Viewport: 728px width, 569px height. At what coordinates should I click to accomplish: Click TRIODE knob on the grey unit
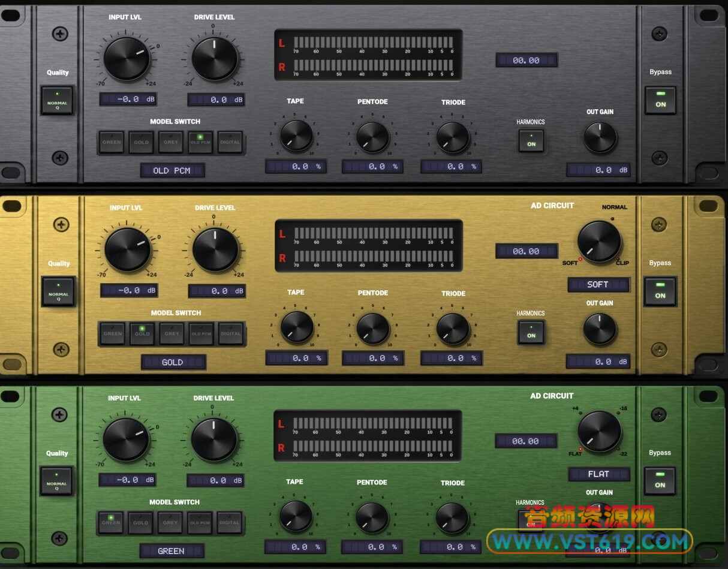(453, 138)
